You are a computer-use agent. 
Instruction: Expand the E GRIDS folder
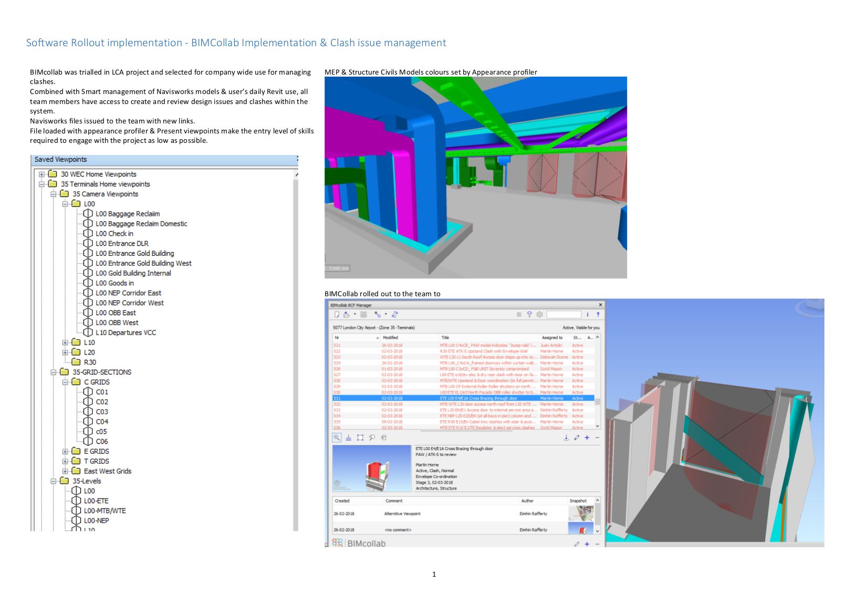[x=65, y=452]
